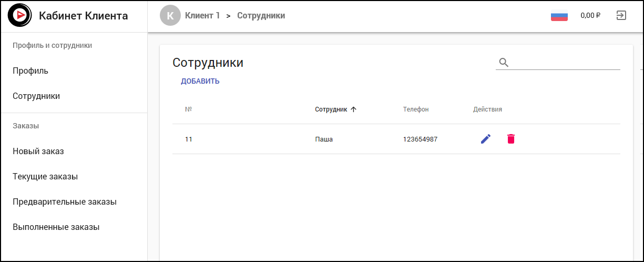The width and height of the screenshot is (644, 262).
Task: Click the search magnifier icon
Action: pos(504,63)
